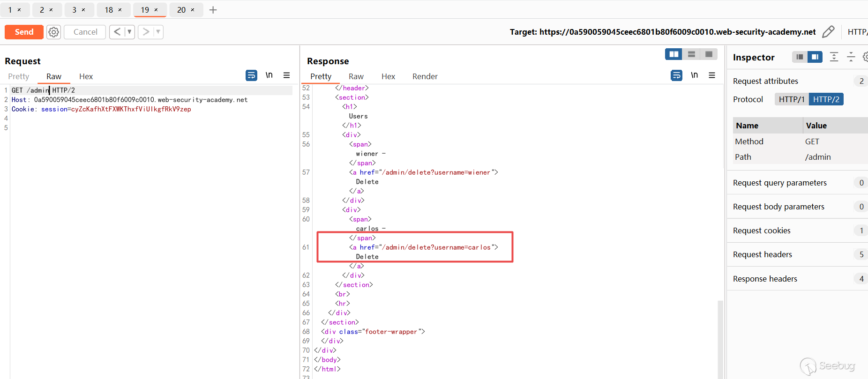
Task: Toggle word wrap icon in Response panel
Action: (676, 75)
